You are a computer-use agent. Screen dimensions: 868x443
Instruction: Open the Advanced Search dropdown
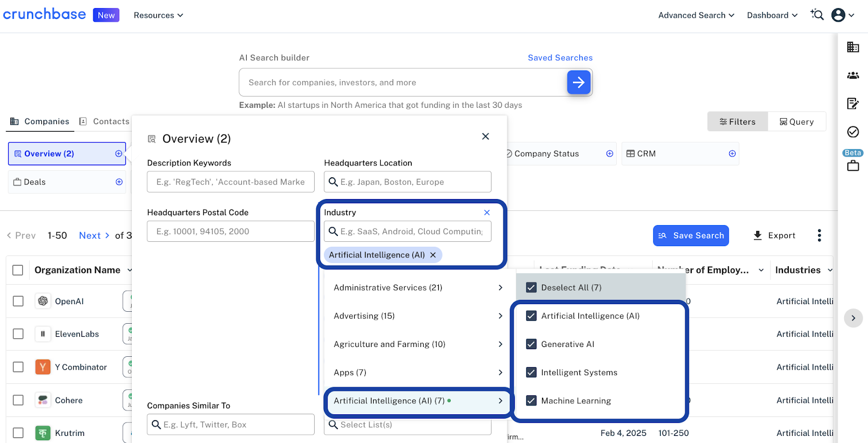tap(697, 15)
